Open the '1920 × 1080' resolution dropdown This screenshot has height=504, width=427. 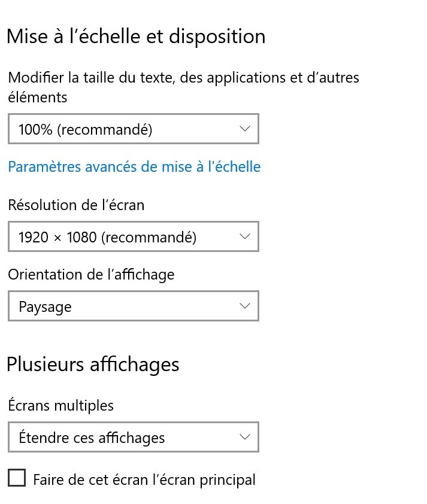[x=133, y=237]
